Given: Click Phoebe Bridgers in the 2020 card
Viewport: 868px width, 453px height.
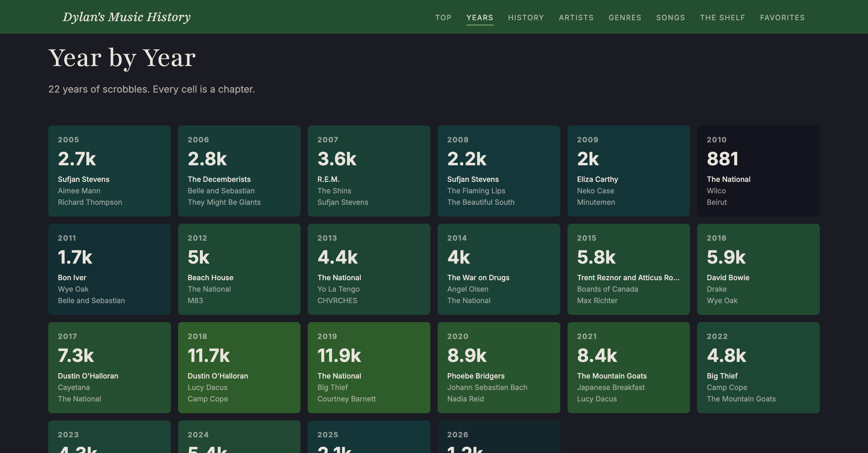Looking at the screenshot, I should tap(476, 376).
